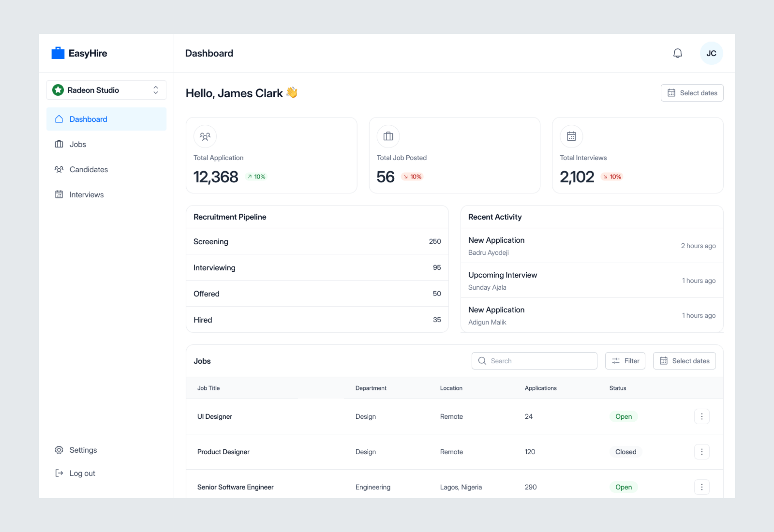Click the red 10% badge beside 2,102
Image resolution: width=774 pixels, height=532 pixels.
pos(612,177)
